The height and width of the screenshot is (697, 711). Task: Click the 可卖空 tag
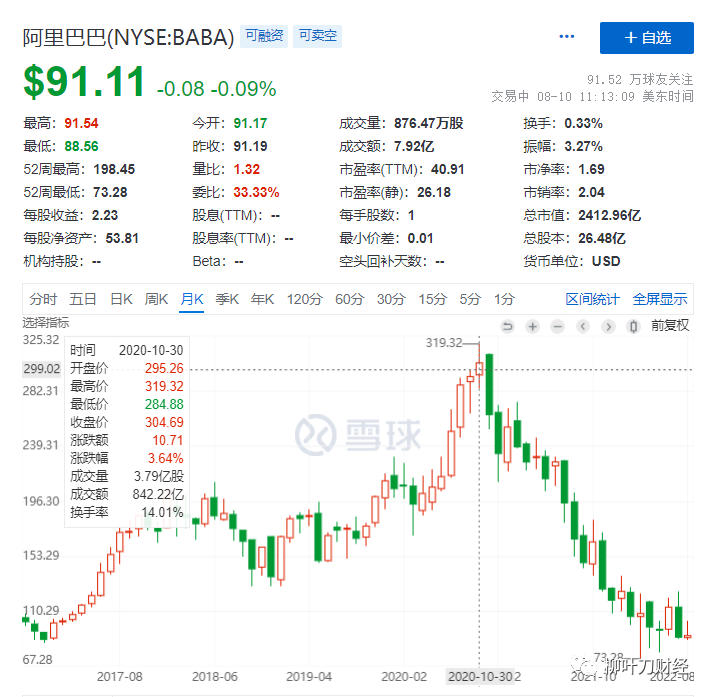317,36
